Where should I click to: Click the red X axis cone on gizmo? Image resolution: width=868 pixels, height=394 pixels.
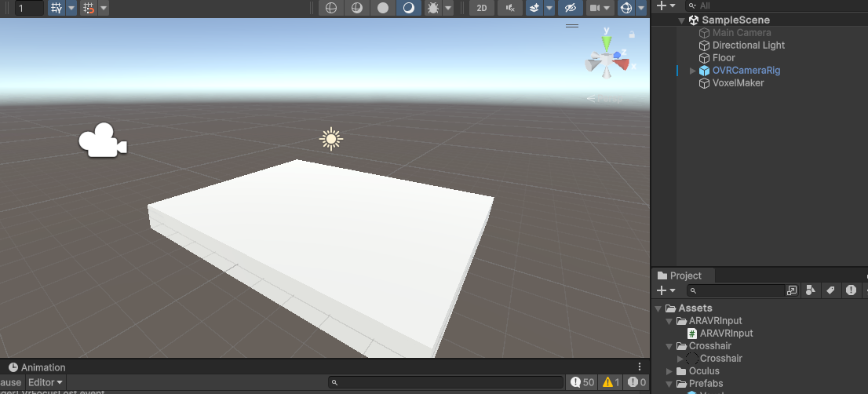[622, 64]
